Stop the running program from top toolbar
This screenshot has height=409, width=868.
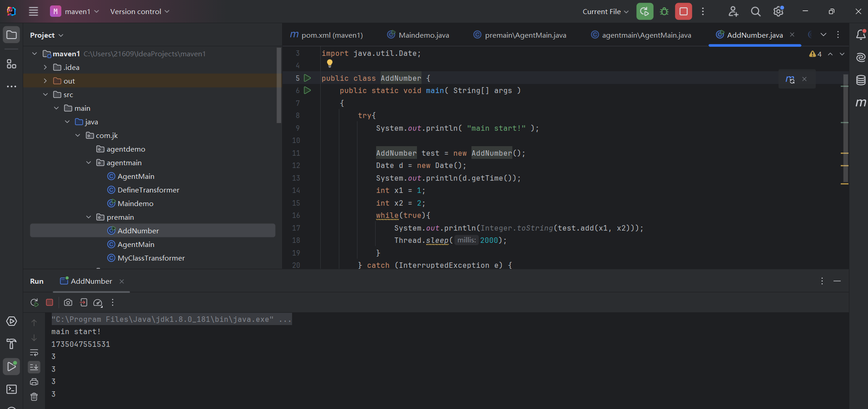[684, 11]
